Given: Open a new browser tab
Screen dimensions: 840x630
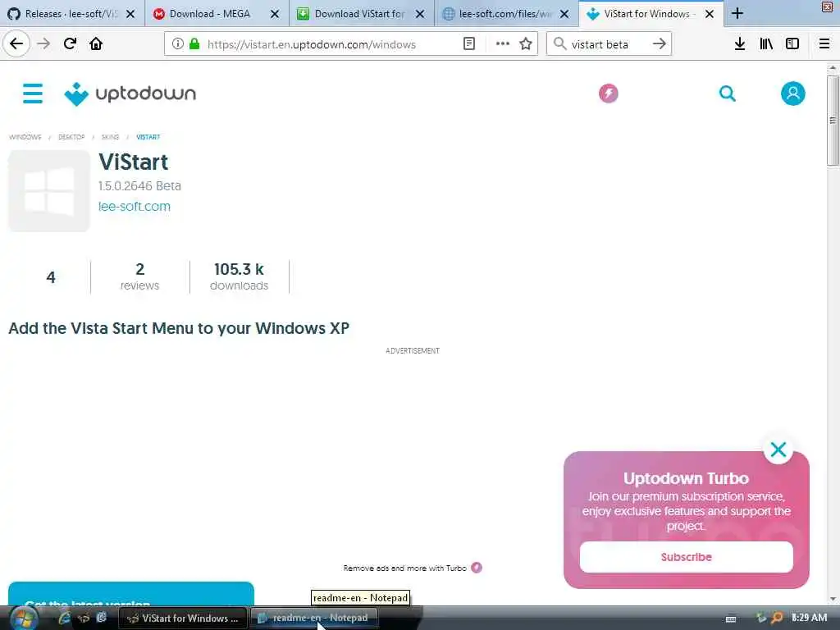Looking at the screenshot, I should click(737, 13).
